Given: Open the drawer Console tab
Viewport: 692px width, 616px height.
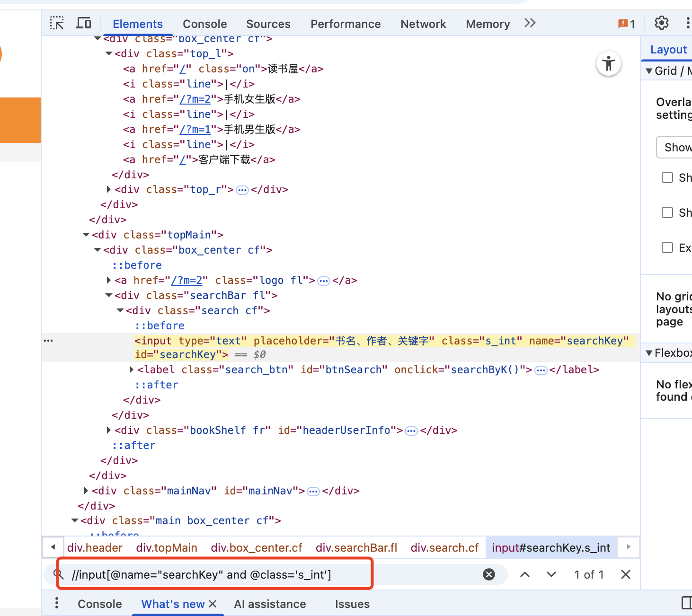Looking at the screenshot, I should click(x=100, y=604).
